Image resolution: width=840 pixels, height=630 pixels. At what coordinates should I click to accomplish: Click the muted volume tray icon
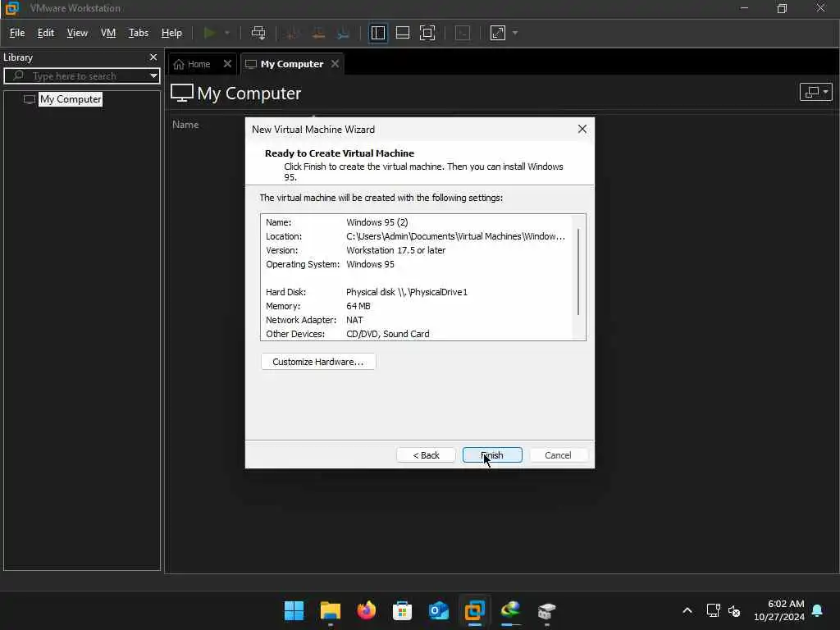pyautogui.click(x=734, y=610)
